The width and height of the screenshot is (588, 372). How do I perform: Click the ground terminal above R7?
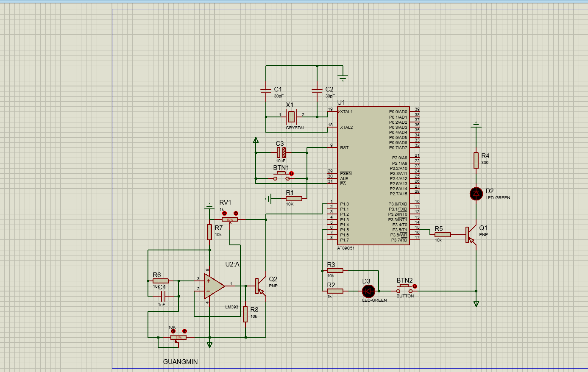coord(209,206)
